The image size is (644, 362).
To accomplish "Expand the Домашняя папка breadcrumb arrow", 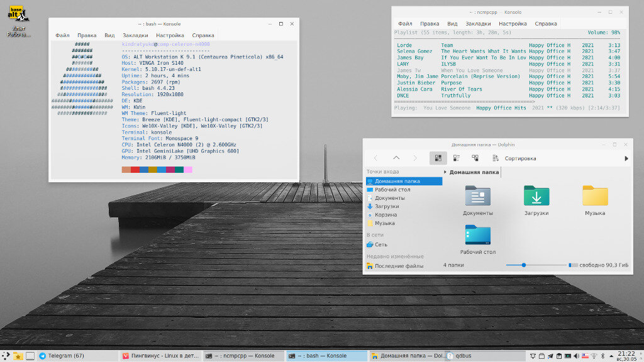I will (x=445, y=172).
